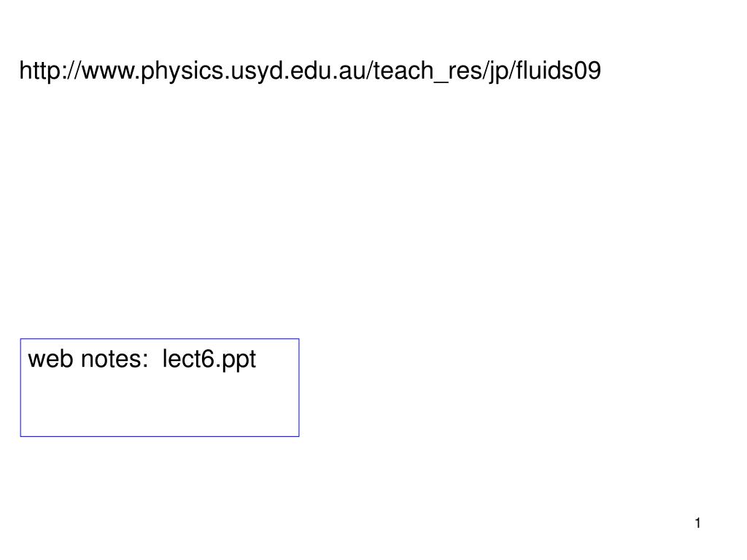Click the "lect6" part of the filename
Screen dimensions: 747x560
189,359
